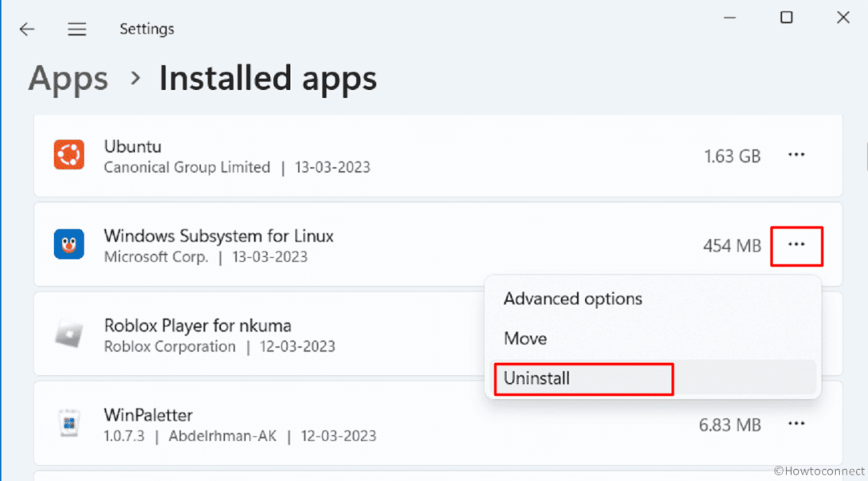Click the Howtoconnect watermark link

(x=818, y=470)
